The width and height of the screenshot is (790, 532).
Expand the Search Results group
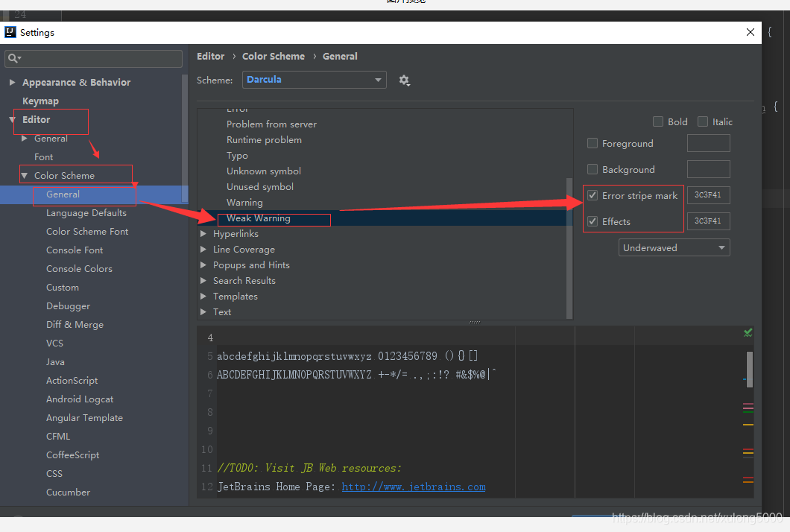(x=203, y=281)
